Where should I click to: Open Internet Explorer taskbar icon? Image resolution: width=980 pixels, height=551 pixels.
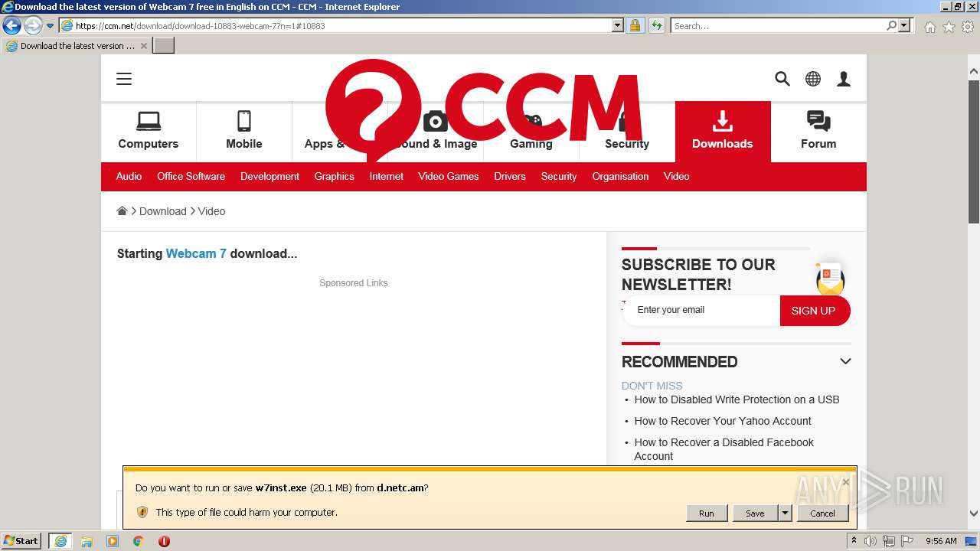[60, 541]
